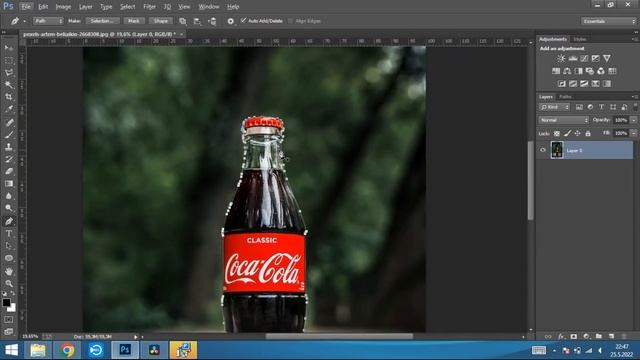This screenshot has width=640, height=360.
Task: Open Photoshop from the taskbar
Action: click(x=125, y=350)
